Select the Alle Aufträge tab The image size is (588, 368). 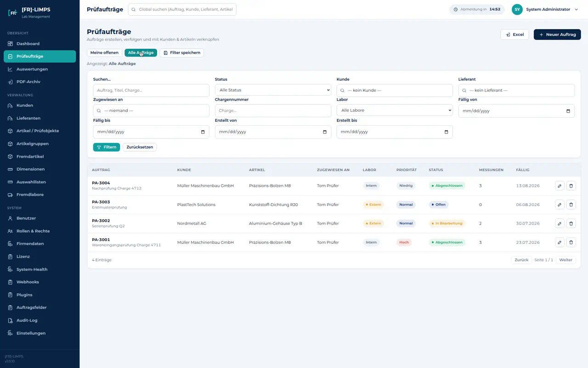point(141,53)
